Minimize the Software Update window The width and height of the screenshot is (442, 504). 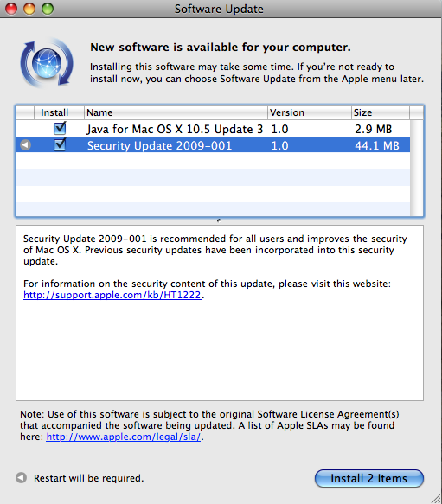tap(29, 9)
